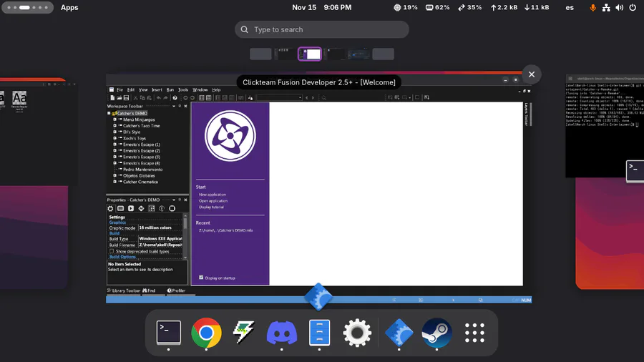This screenshot has width=644, height=362.
Task: Click the Save toolbar icon
Action: pyautogui.click(x=126, y=98)
